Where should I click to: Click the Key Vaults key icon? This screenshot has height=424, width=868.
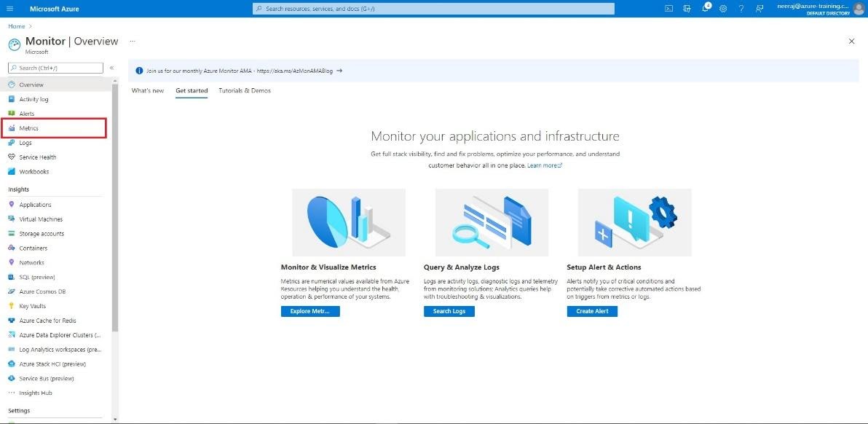click(12, 306)
